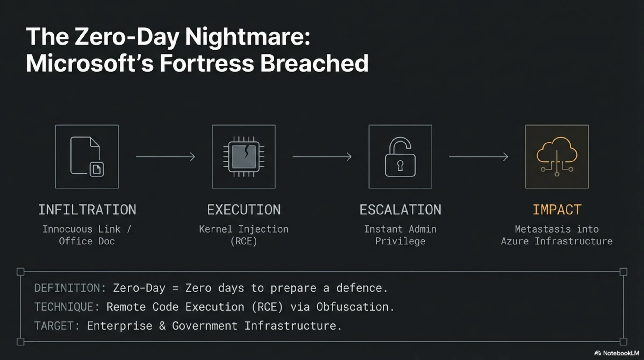644x360 pixels.
Task: Click the arrow between Infiltration and Execution
Action: tap(165, 157)
